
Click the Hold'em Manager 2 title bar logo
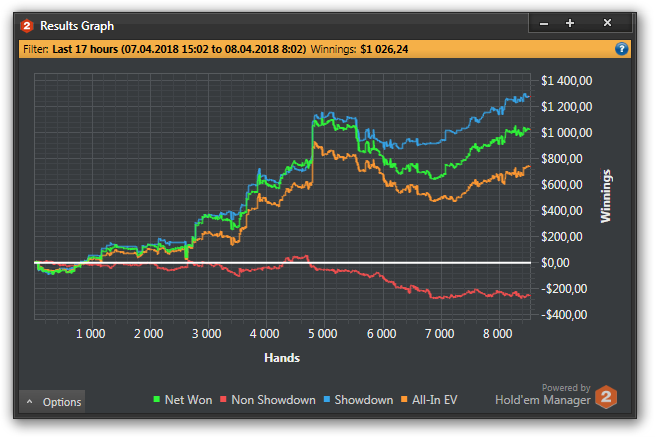click(x=27, y=26)
